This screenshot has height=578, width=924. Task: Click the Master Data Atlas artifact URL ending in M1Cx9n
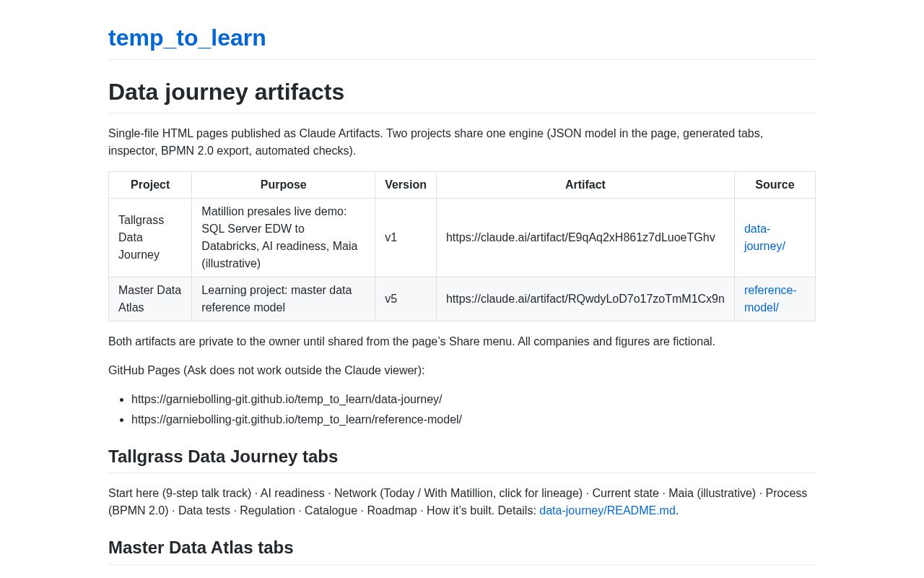[585, 299]
